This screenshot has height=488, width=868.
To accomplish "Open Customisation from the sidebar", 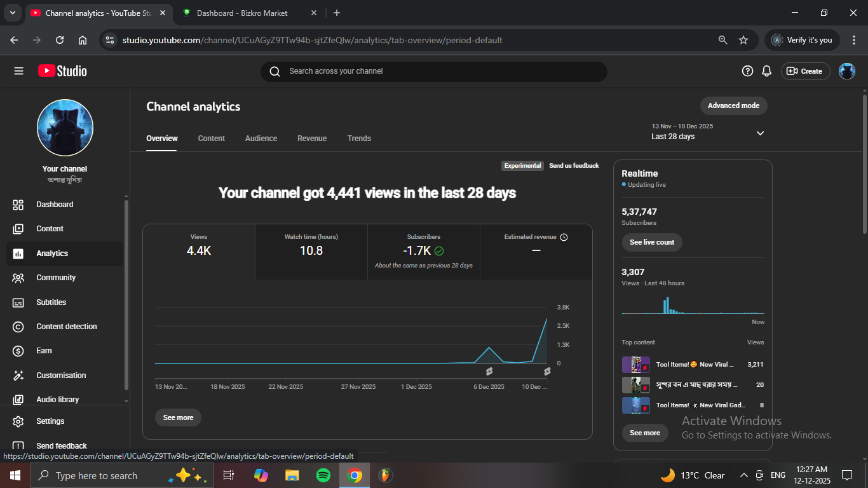I will (x=61, y=376).
